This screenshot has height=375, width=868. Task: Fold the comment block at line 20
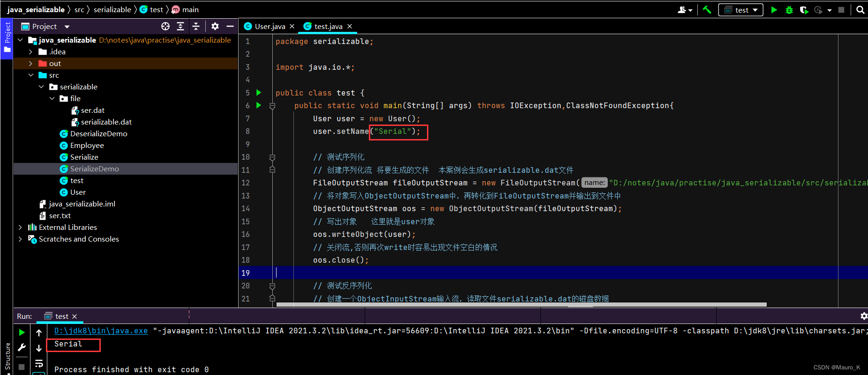[x=272, y=286]
